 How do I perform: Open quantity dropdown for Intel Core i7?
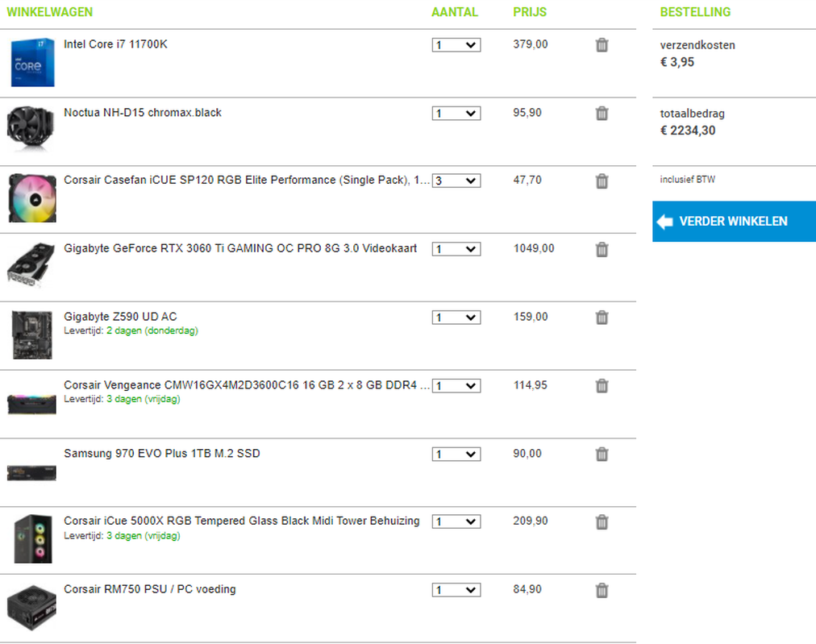click(456, 45)
